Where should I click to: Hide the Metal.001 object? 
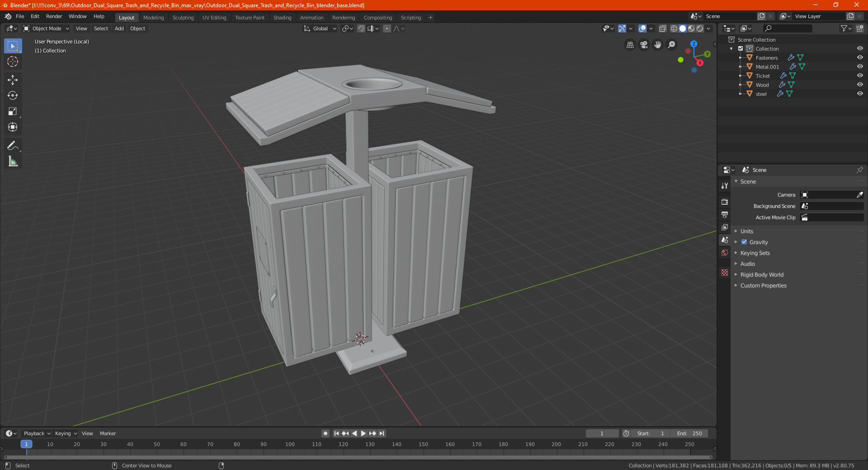[860, 66]
